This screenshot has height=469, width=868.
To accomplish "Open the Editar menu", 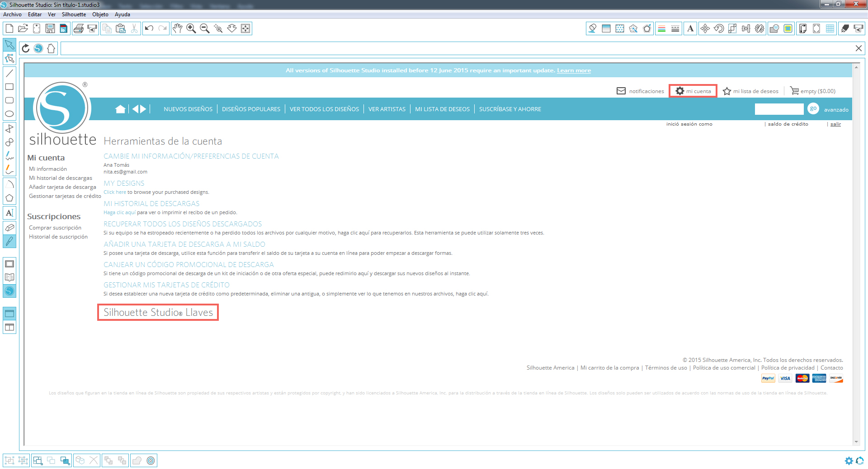I will pos(35,14).
